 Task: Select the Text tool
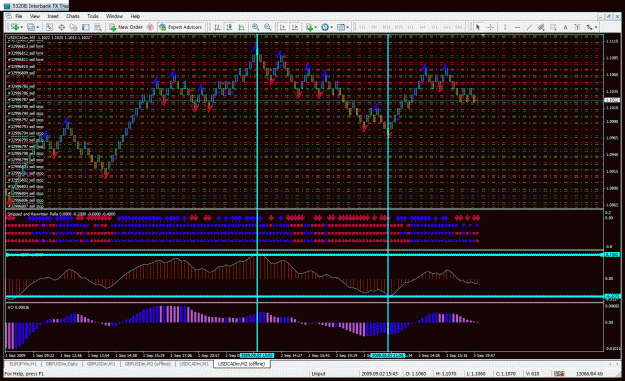pos(565,27)
